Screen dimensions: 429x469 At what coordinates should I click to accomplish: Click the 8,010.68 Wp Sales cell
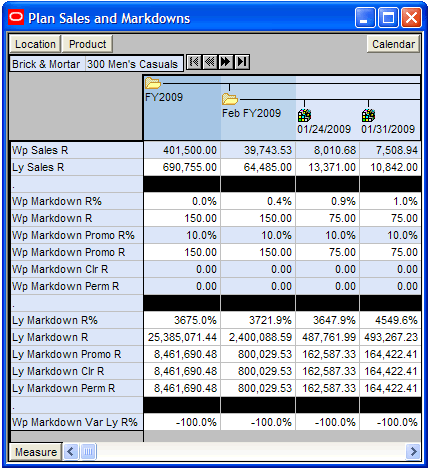[x=327, y=150]
